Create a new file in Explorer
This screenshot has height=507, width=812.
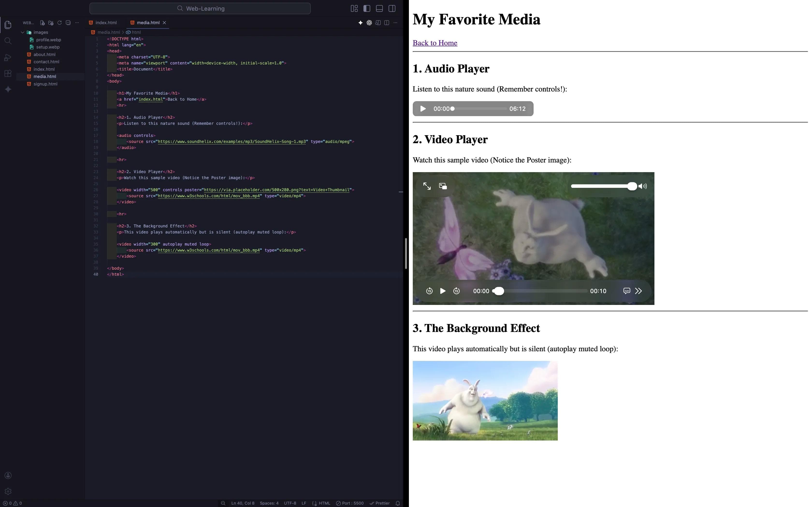point(42,23)
